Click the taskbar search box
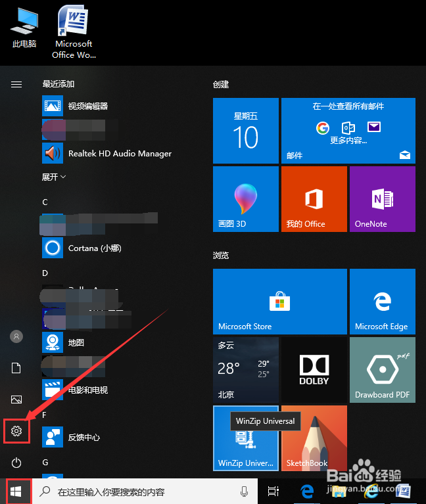 pos(145,492)
